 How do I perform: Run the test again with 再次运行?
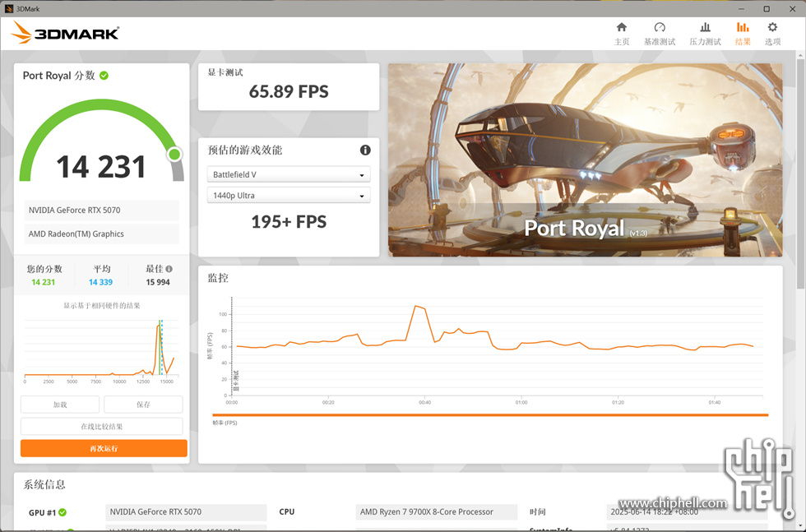104,449
